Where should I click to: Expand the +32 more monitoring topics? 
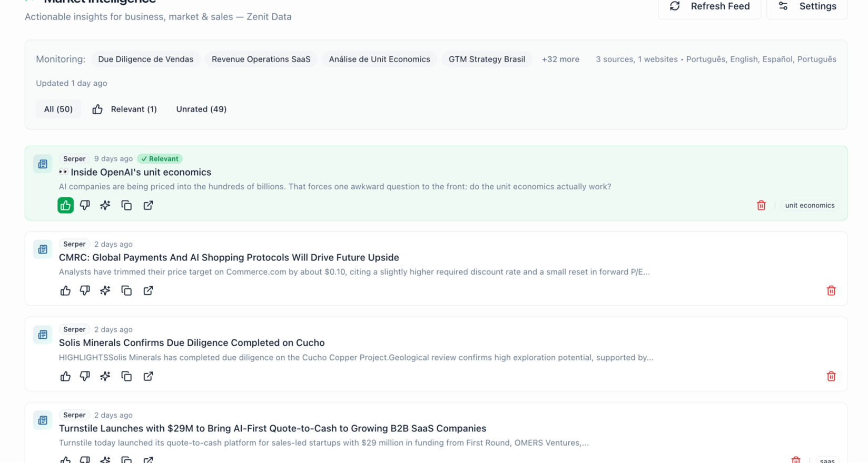[560, 59]
